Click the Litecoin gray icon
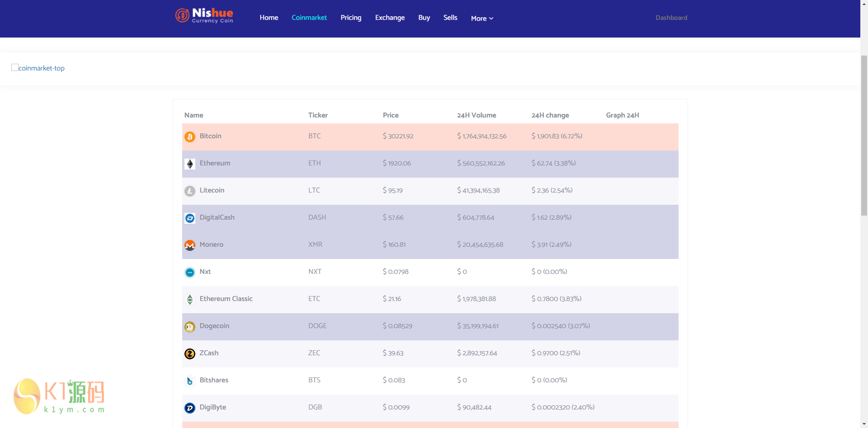The width and height of the screenshot is (868, 428). [x=190, y=191]
